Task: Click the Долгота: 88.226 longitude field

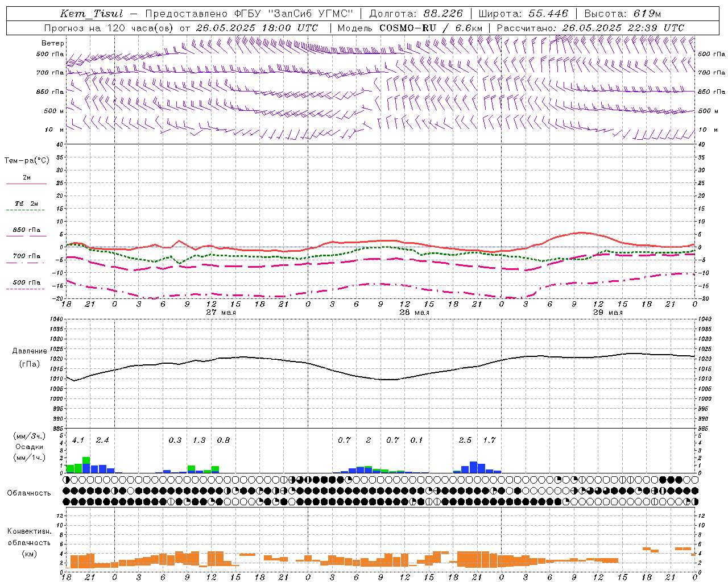Action: (416, 14)
